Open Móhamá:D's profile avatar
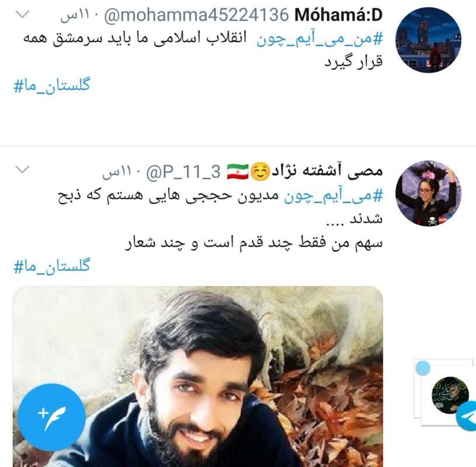The width and height of the screenshot is (476, 467). coord(428,40)
